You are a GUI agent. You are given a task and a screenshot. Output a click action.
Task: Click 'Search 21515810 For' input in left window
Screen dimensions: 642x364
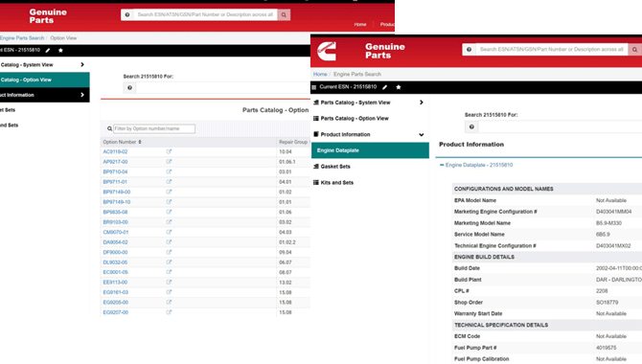pos(223,87)
